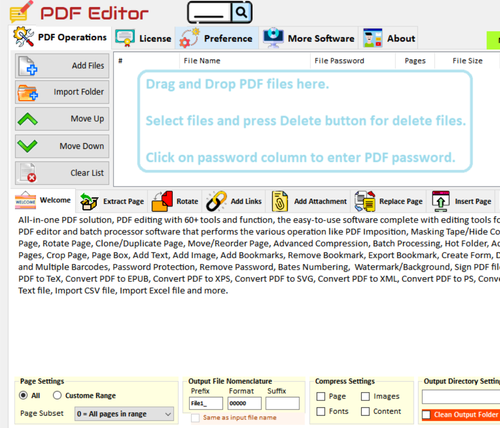The image size is (500, 428).
Task: Click the Move Up button
Action: pyautogui.click(x=62, y=119)
